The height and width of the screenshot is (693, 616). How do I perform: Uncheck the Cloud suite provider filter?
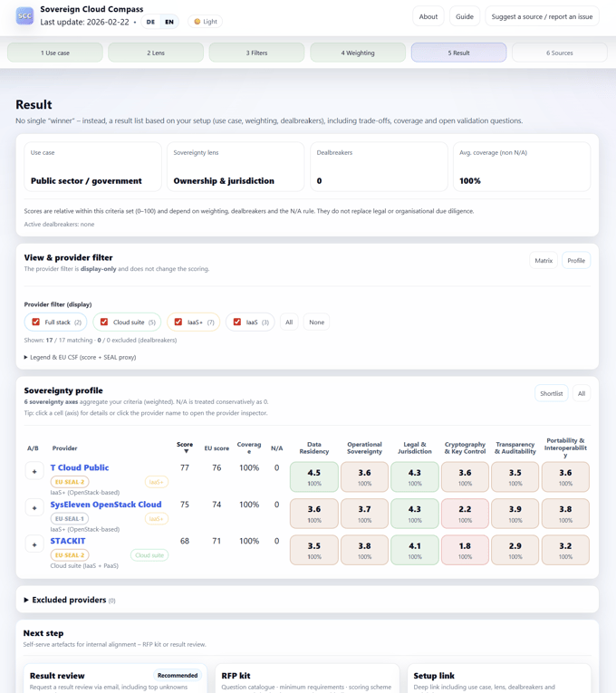(104, 322)
